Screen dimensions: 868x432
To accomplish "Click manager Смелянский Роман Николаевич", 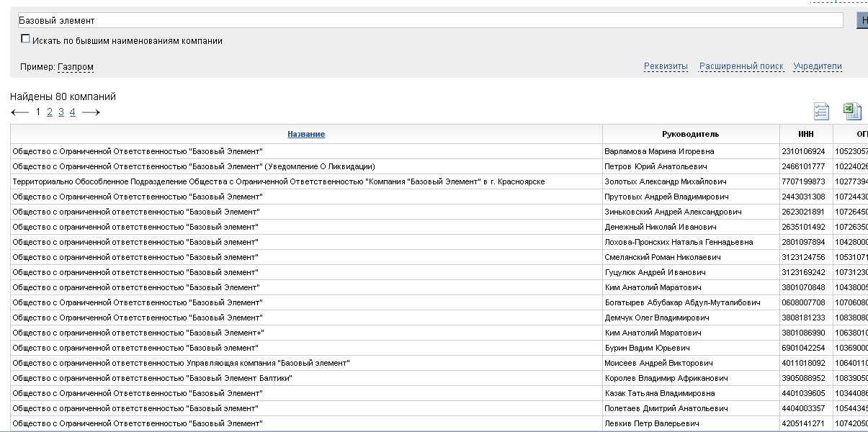I will (x=663, y=257).
